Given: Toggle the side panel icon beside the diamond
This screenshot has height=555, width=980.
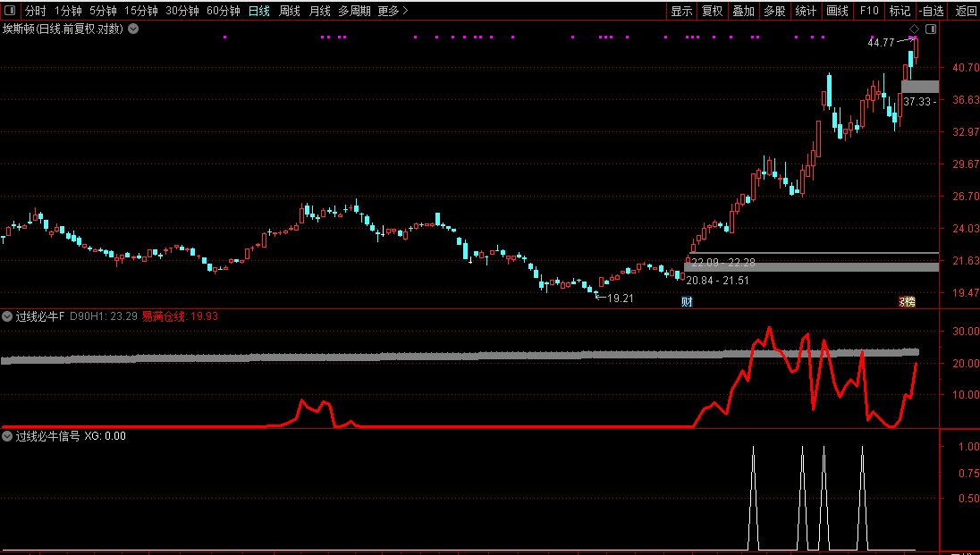Looking at the screenshot, I should (931, 29).
